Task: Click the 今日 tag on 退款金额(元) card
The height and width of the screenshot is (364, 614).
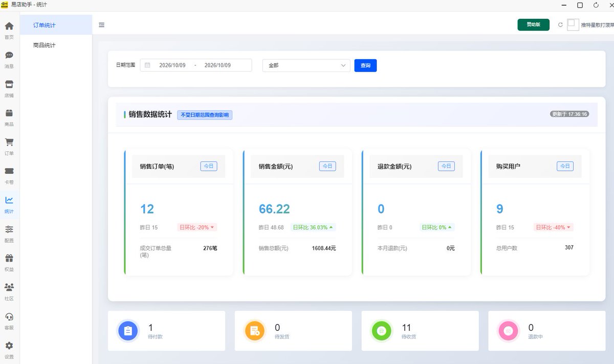Action: pyautogui.click(x=446, y=166)
